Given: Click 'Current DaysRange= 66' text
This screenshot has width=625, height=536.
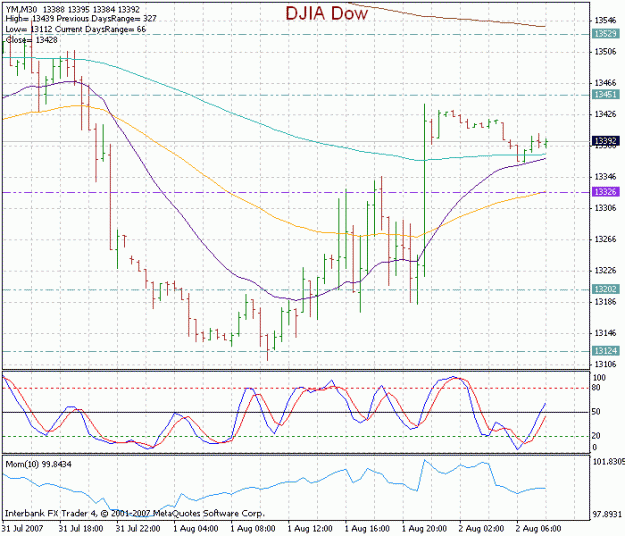Looking at the screenshot, I should [x=100, y=29].
